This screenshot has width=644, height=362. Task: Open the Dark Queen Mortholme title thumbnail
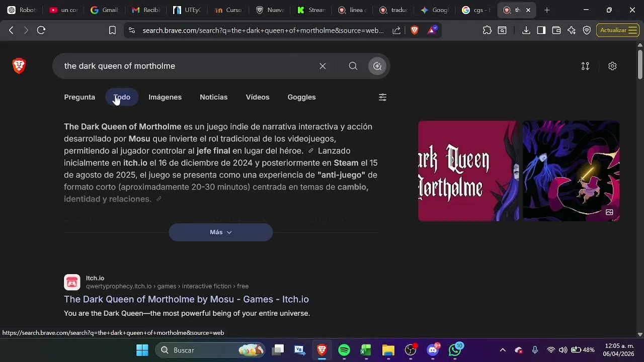click(468, 171)
